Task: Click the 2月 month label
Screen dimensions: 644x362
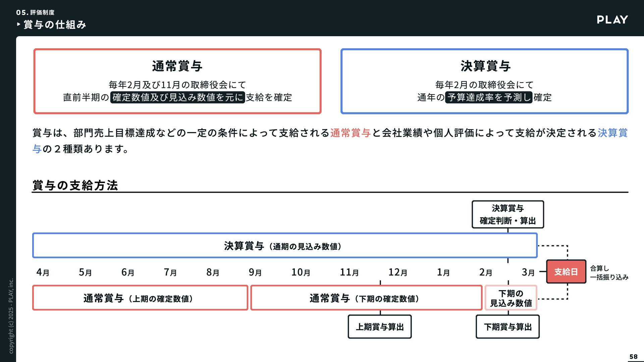Action: pos(486,272)
